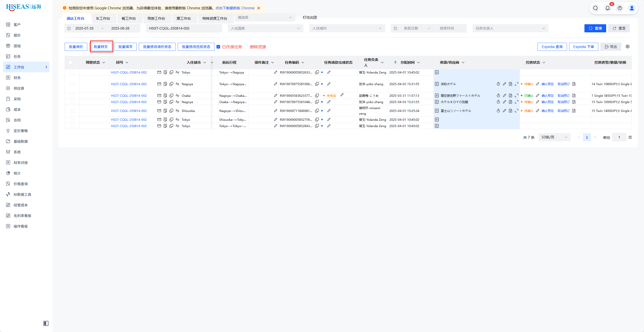Screen dimensions: 644x332
Task: Click the user avatar icon
Action: [x=632, y=8]
